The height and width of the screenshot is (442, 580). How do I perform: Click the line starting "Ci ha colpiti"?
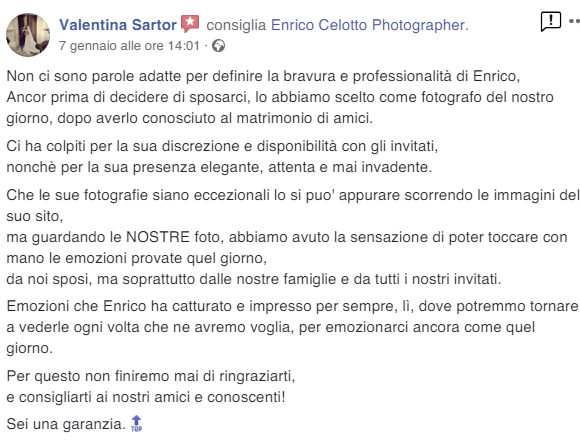(x=222, y=146)
